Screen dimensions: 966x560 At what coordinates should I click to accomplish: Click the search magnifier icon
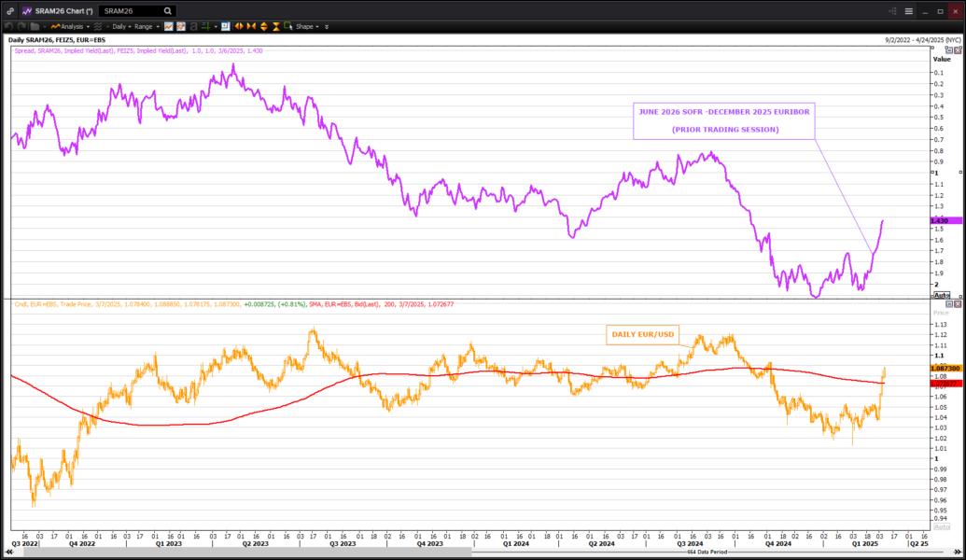[x=167, y=11]
